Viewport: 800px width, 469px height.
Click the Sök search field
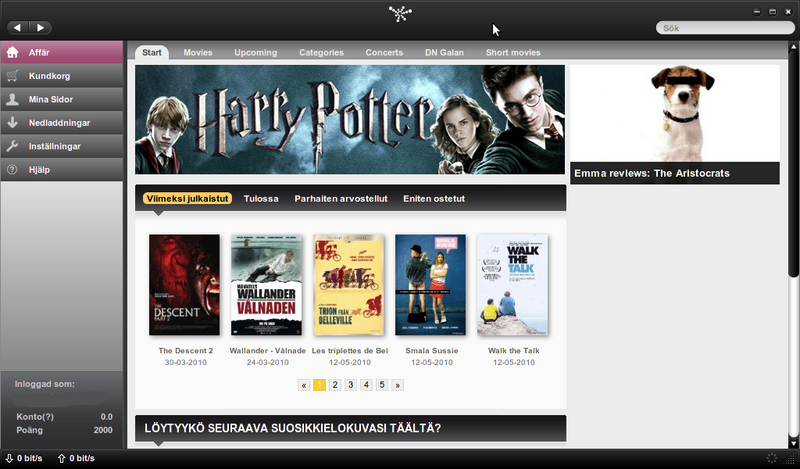720,28
